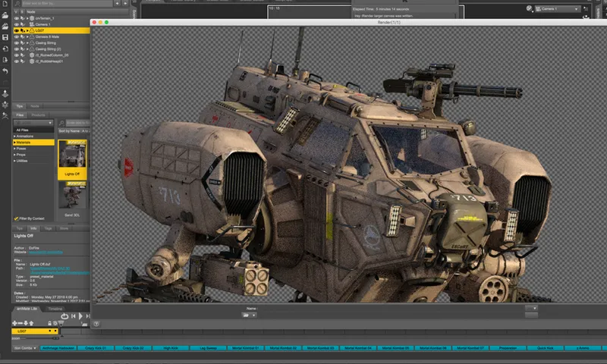
Task: Switch to the Products tab
Action: (x=38, y=115)
